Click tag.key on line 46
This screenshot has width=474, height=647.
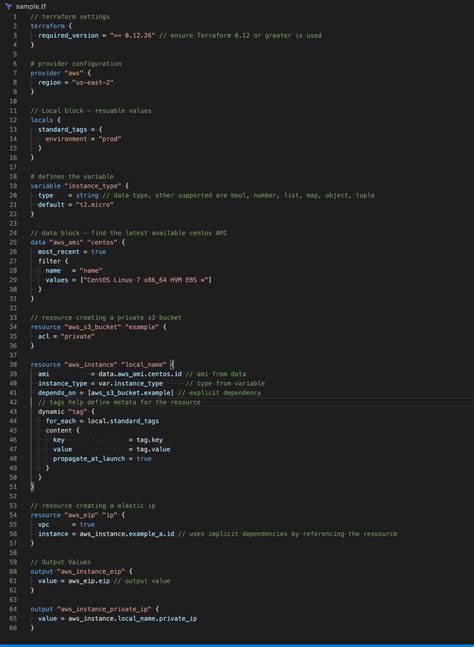pos(149,440)
